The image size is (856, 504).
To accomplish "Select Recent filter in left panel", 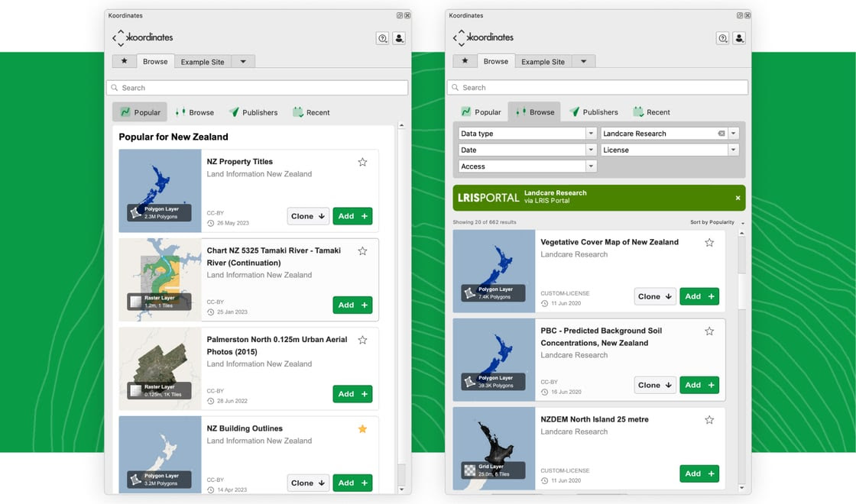I will click(x=311, y=112).
